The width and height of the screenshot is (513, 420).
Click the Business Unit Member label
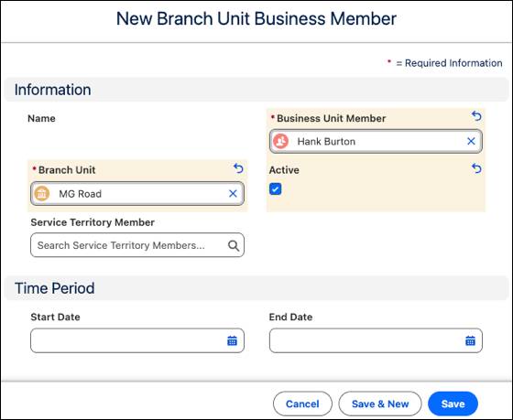[x=331, y=118]
